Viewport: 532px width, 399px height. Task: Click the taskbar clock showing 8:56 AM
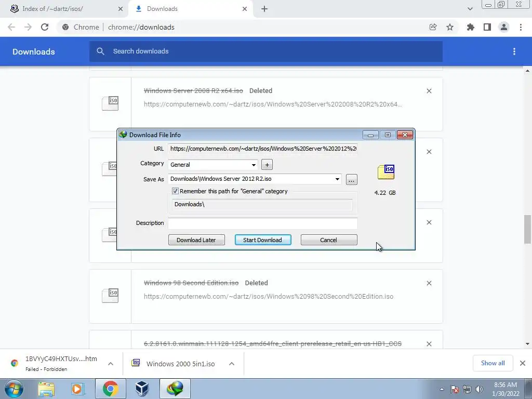coord(506,389)
